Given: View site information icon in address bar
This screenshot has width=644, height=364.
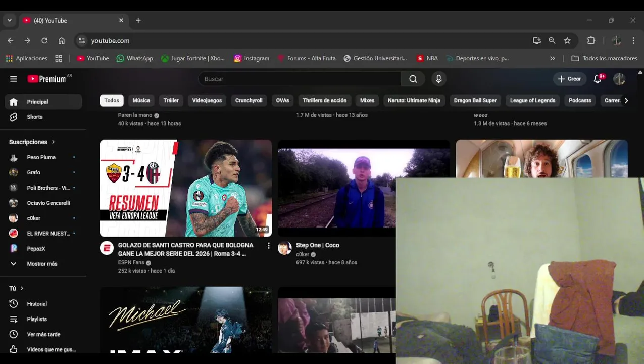Looking at the screenshot, I should click(82, 41).
